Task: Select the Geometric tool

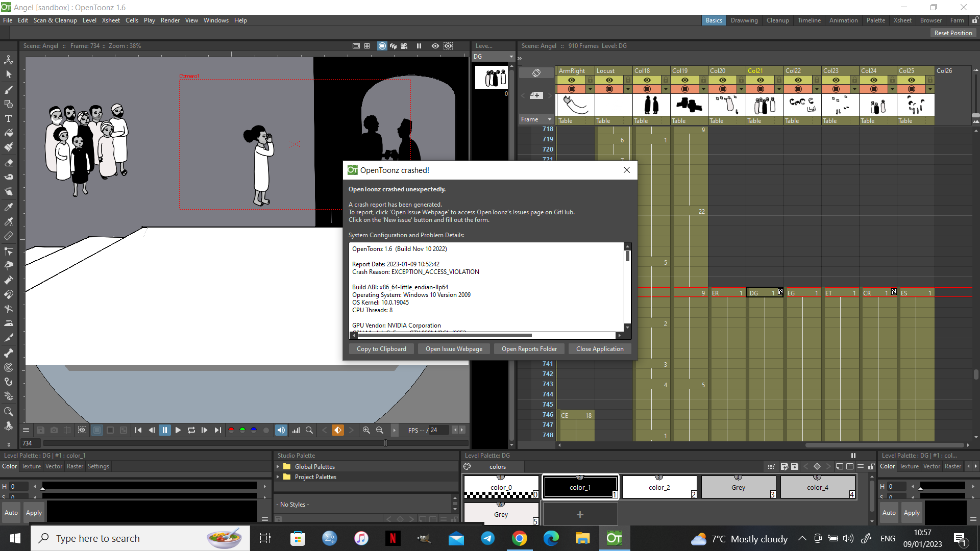Action: 9,104
